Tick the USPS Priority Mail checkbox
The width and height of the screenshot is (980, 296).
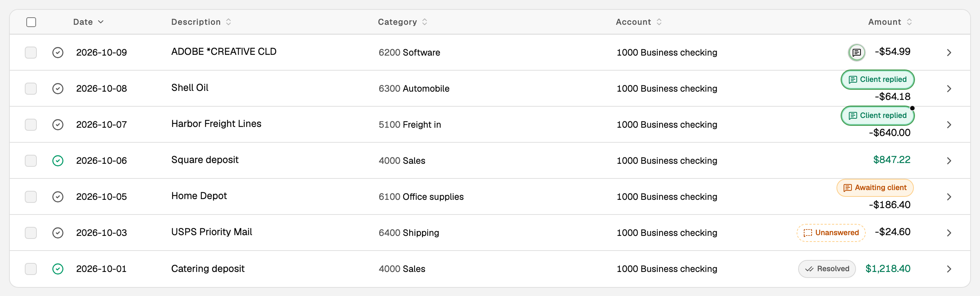coord(31,233)
